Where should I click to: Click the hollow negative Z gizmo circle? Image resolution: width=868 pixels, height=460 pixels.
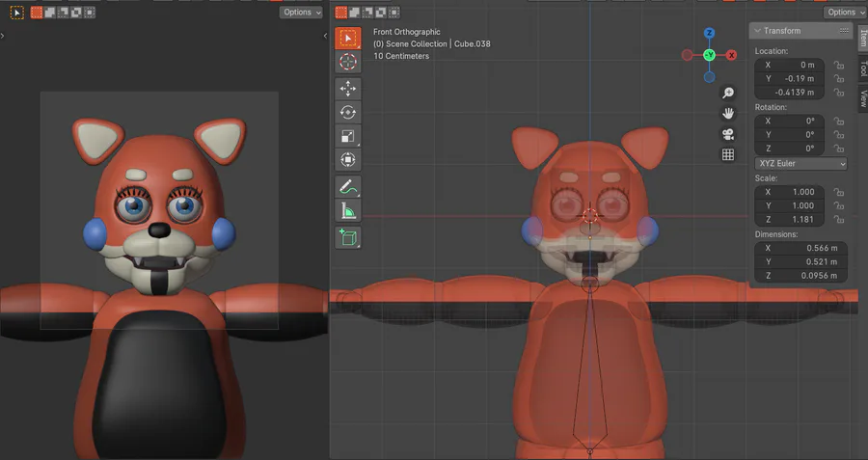tap(709, 77)
